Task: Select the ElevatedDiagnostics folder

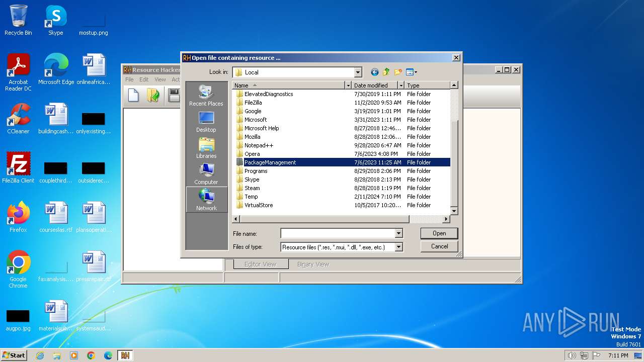Action: (x=342, y=94)
